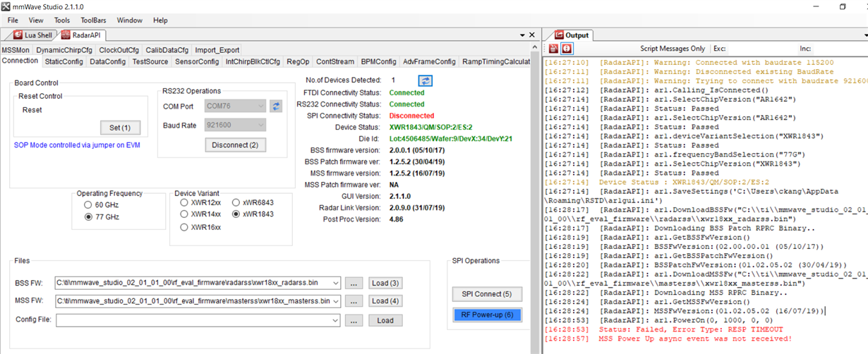
Task: Open the IntChirpBlkCtlCfg tab
Action: pos(253,61)
